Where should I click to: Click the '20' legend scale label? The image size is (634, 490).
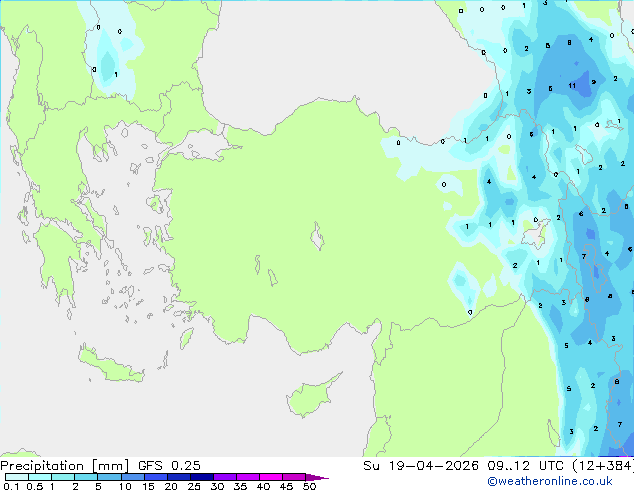click(x=171, y=486)
